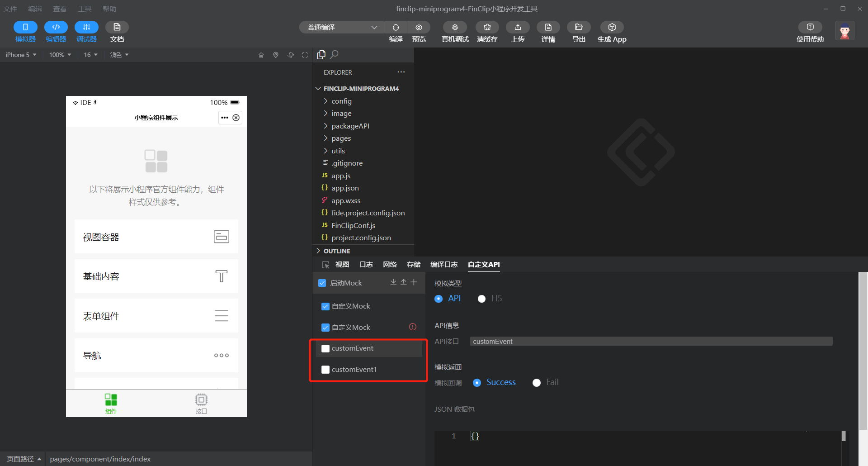Click the red warning icon on 自定义Mock
Viewport: 868px width, 466px height.
tap(413, 327)
